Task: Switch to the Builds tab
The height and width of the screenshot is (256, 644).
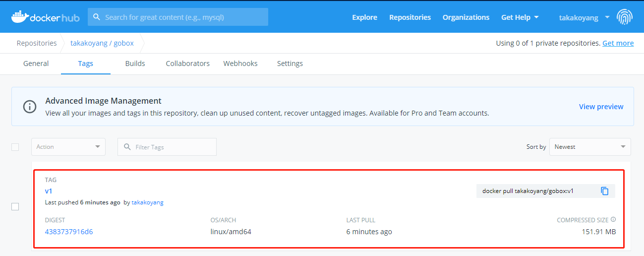Action: (135, 64)
